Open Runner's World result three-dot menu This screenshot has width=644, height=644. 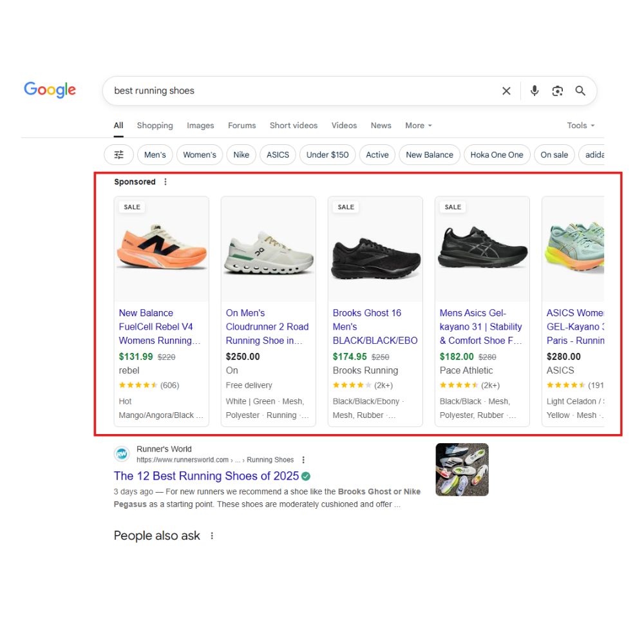coord(303,460)
